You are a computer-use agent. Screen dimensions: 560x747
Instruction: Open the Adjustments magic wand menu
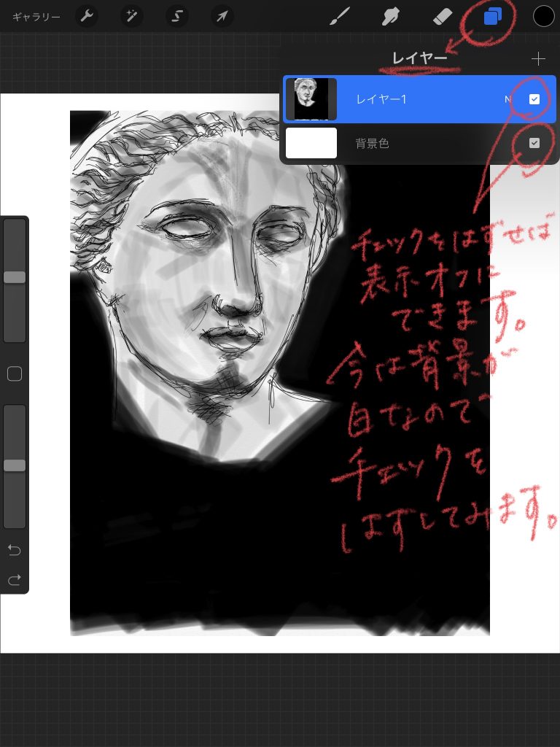(131, 17)
